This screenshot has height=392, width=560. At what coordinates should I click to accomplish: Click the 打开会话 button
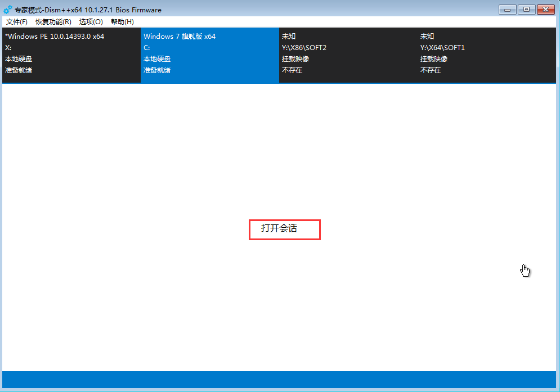284,229
